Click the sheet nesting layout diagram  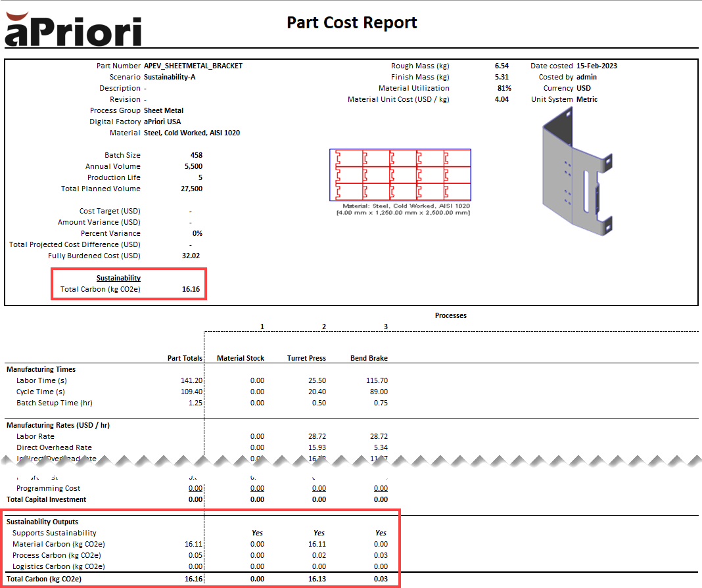click(400, 175)
